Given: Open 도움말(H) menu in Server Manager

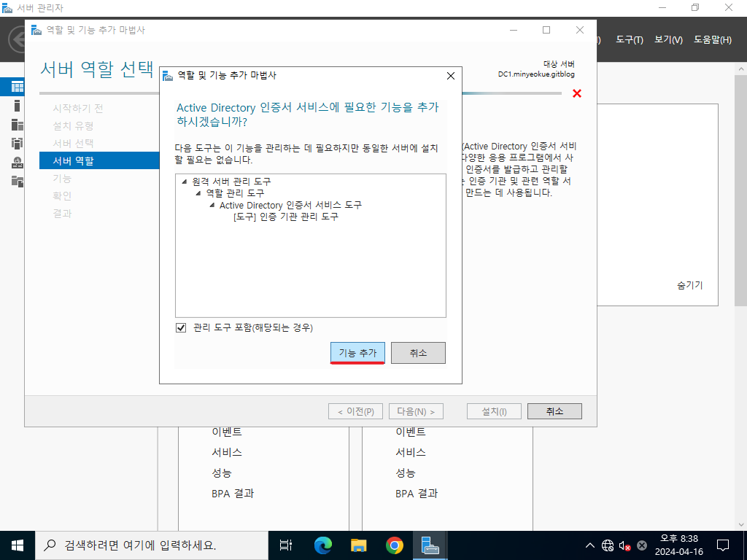Looking at the screenshot, I should pos(713,40).
